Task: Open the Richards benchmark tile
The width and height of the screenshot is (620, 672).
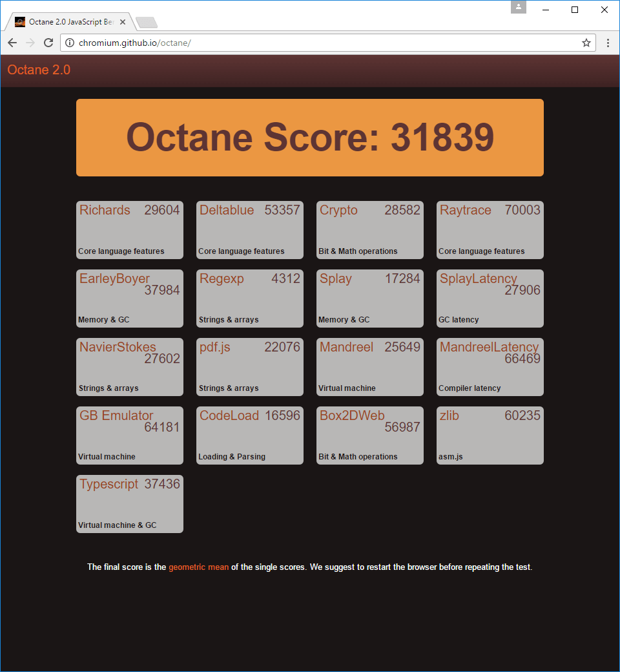Action: tap(130, 230)
